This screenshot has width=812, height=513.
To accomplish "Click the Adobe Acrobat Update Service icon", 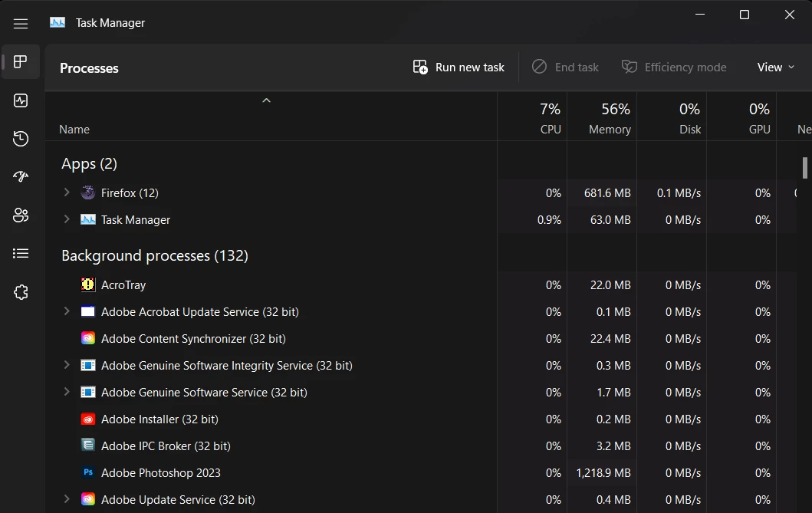I will pyautogui.click(x=88, y=311).
